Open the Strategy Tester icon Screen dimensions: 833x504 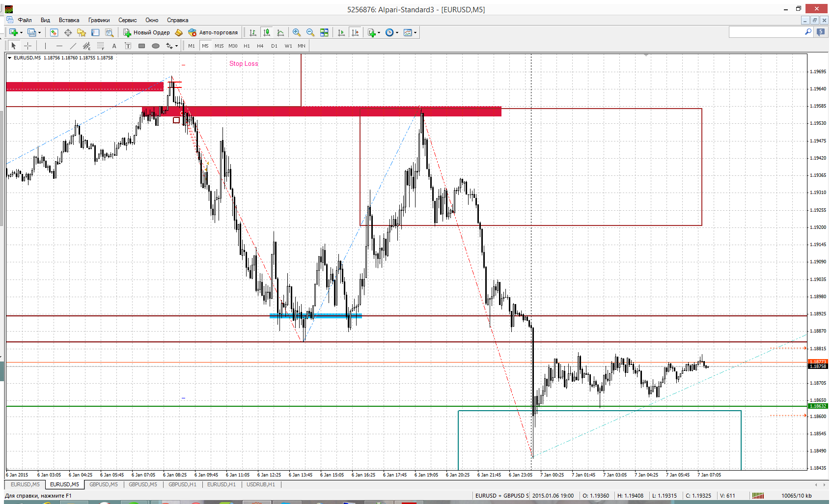[x=109, y=32]
